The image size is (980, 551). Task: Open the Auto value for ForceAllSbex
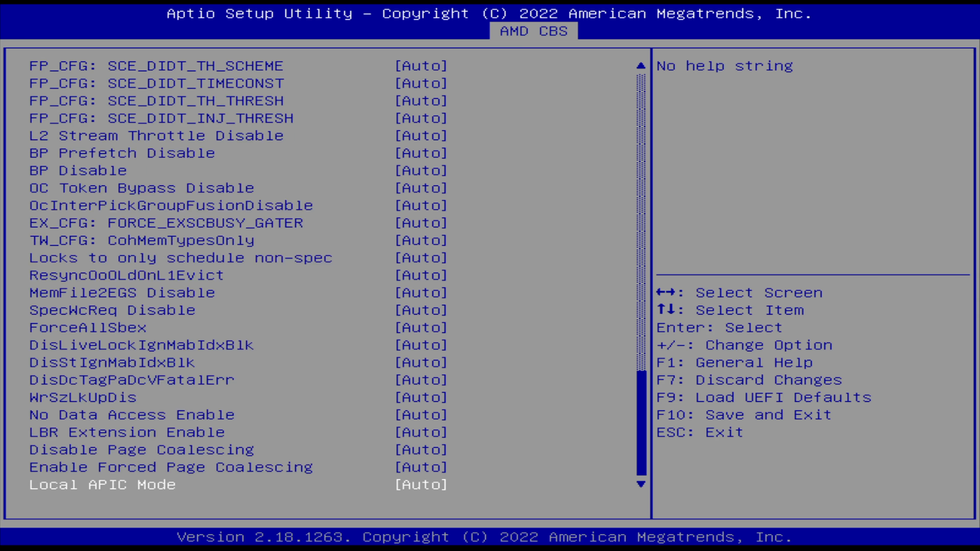pos(421,328)
